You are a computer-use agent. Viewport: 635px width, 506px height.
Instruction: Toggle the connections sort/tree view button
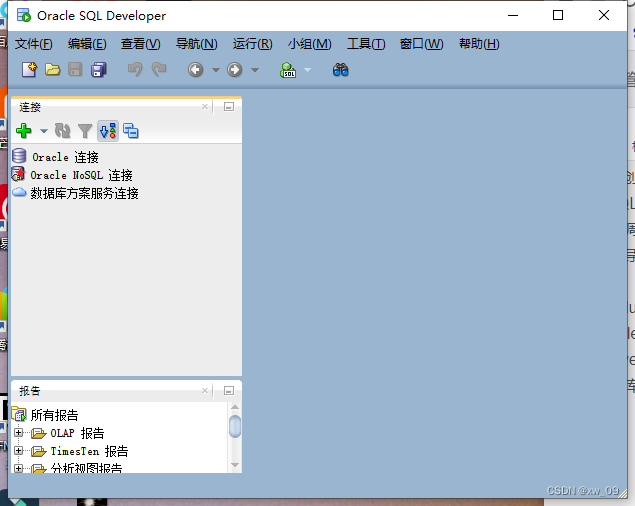108,130
